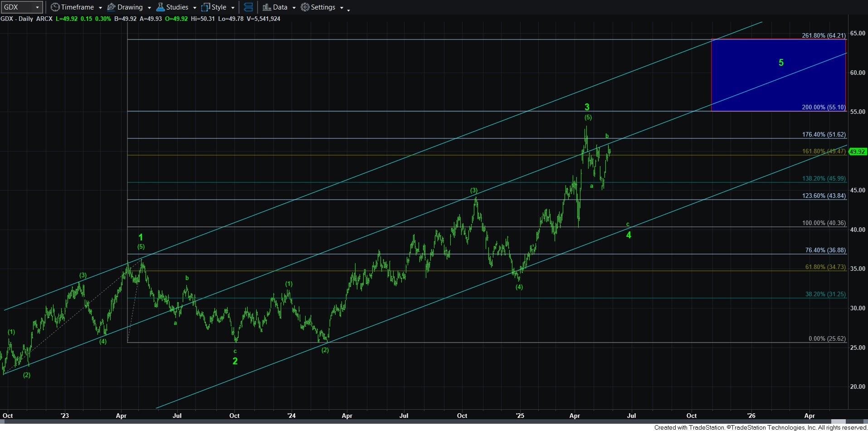
Task: Open the toolbar overflow options arrow
Action: [348, 10]
